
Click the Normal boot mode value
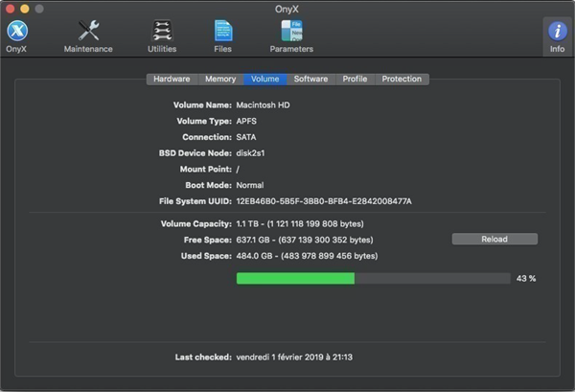tap(250, 185)
